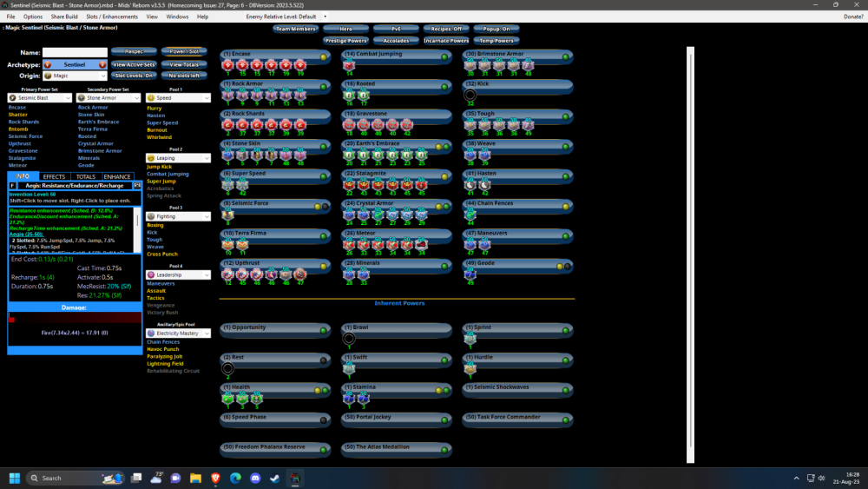Select the enhancement slot under Seismic Force
Viewport: 868px width, 489px height.
click(x=229, y=214)
